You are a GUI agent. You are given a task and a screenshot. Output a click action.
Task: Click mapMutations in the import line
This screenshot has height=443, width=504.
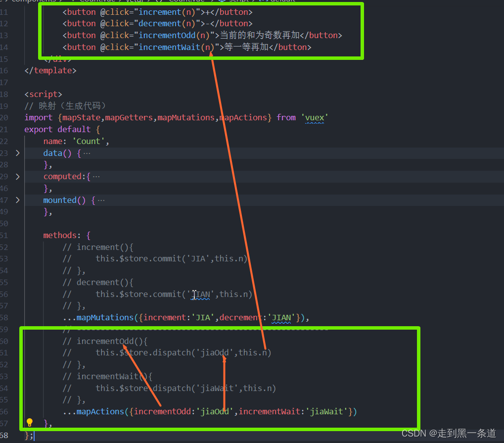click(x=186, y=118)
